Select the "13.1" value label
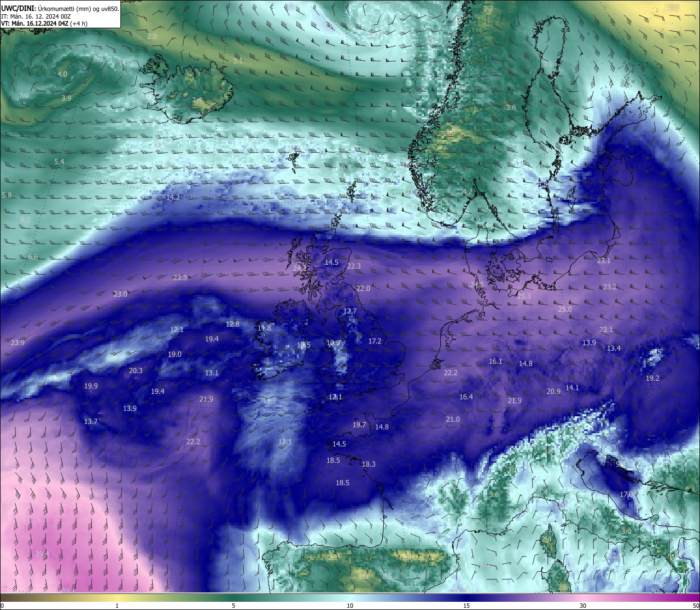 [212, 373]
